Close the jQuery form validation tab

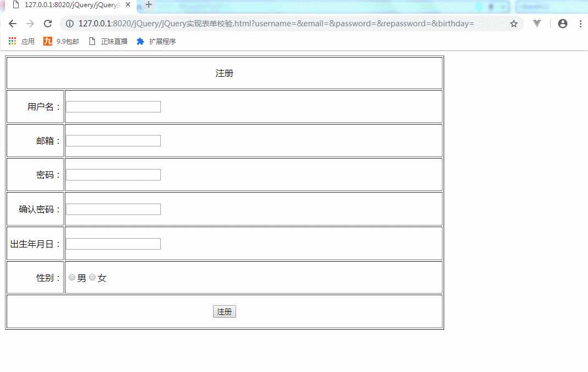tap(128, 4)
